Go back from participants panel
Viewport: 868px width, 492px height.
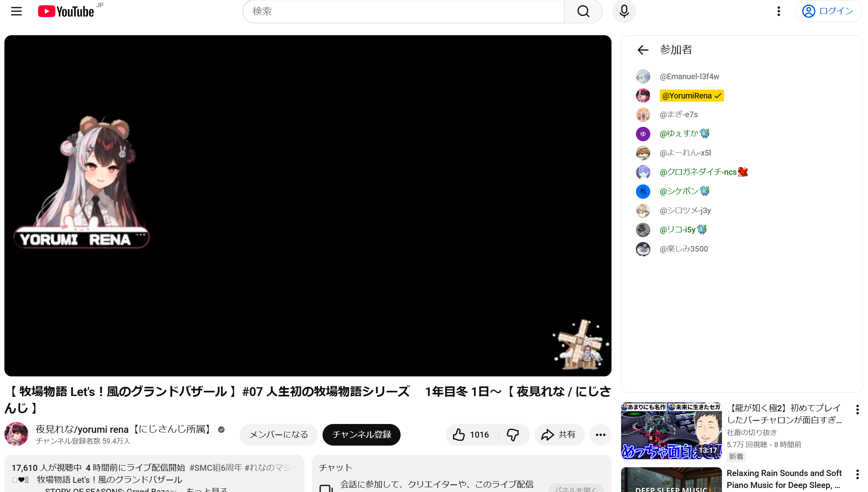pyautogui.click(x=643, y=50)
